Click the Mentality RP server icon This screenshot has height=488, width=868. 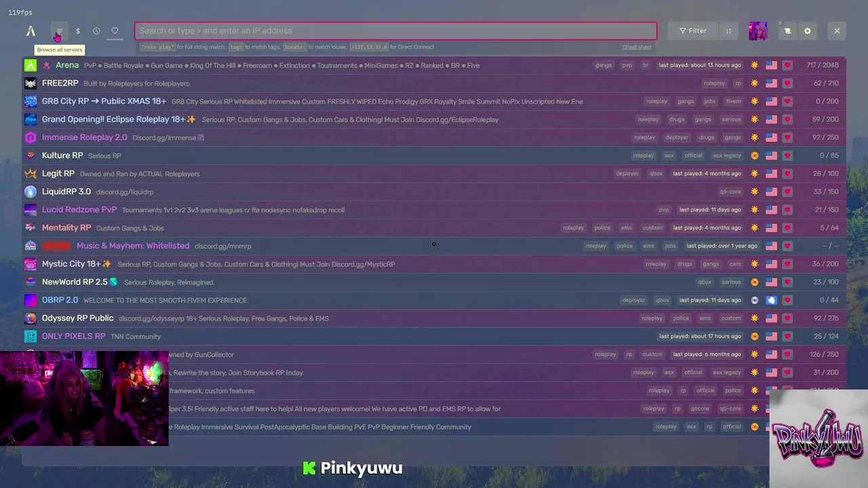point(31,228)
